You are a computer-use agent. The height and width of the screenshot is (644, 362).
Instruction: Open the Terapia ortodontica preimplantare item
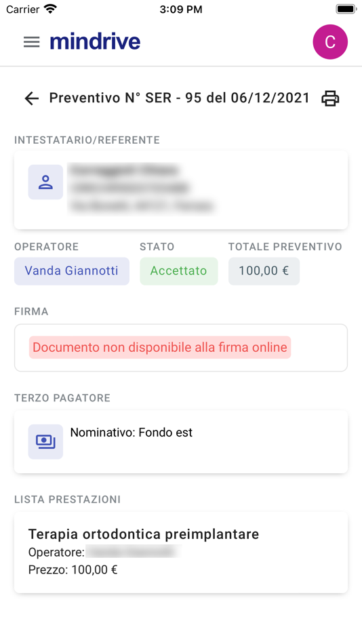coord(181,552)
